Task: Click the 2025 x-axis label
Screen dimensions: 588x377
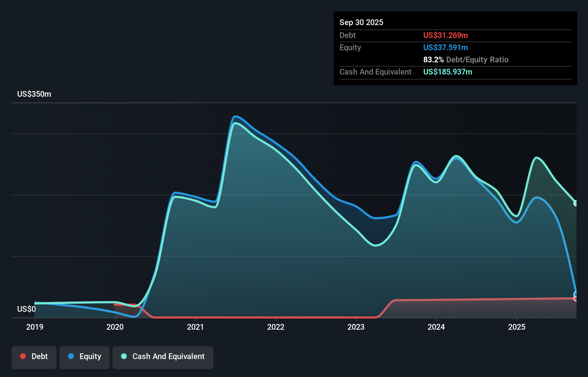Action: (x=517, y=327)
